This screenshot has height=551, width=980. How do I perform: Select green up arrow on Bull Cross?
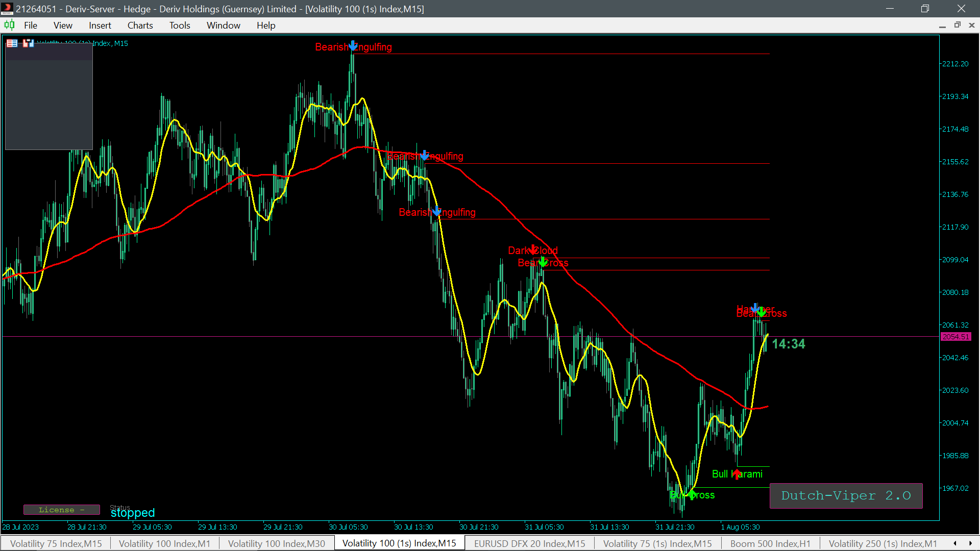tap(691, 494)
